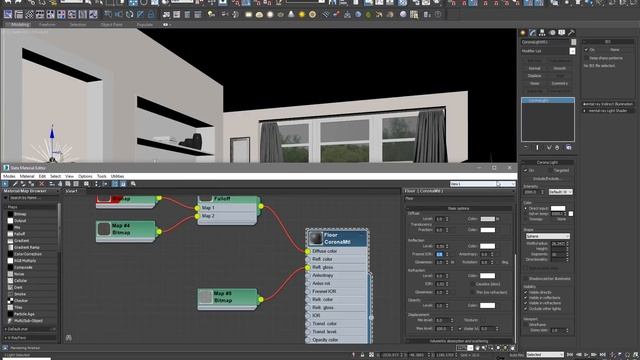Click the first ribbon modeling tool icon

pos(8,15)
